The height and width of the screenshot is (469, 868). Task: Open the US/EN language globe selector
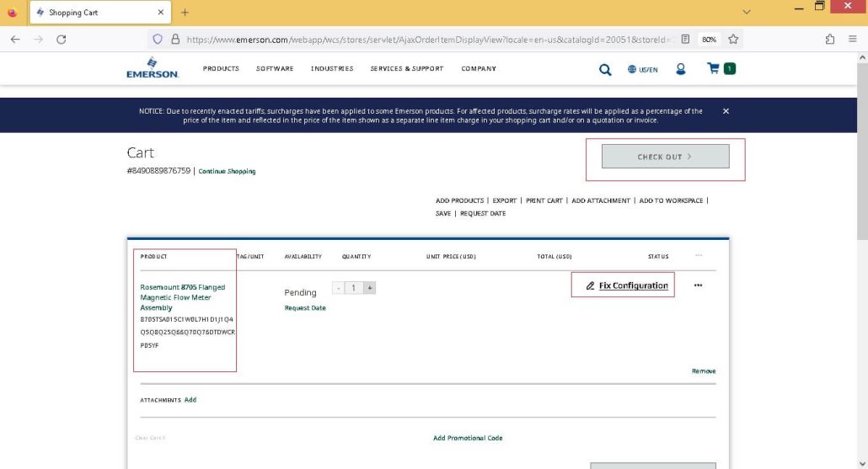[x=643, y=70]
